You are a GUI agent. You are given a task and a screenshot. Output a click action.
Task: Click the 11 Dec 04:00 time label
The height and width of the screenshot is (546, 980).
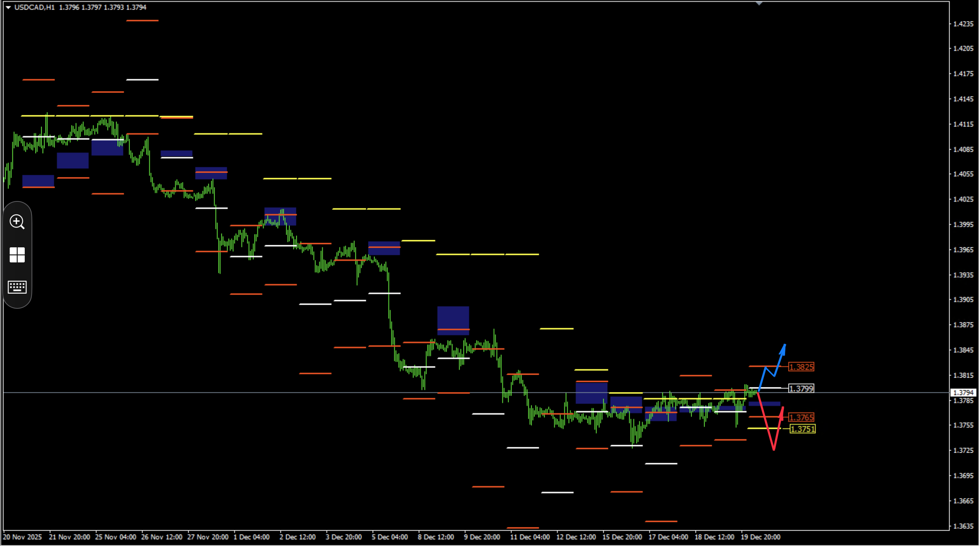530,537
